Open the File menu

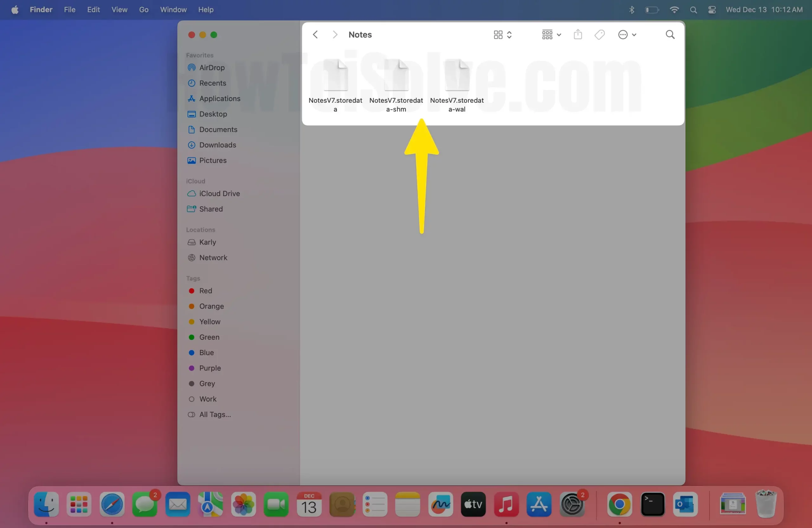[x=69, y=10]
